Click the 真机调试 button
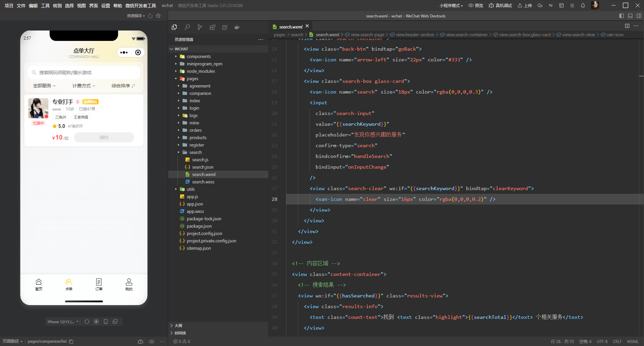Screen dimensions: 644x346 [x=500, y=5]
